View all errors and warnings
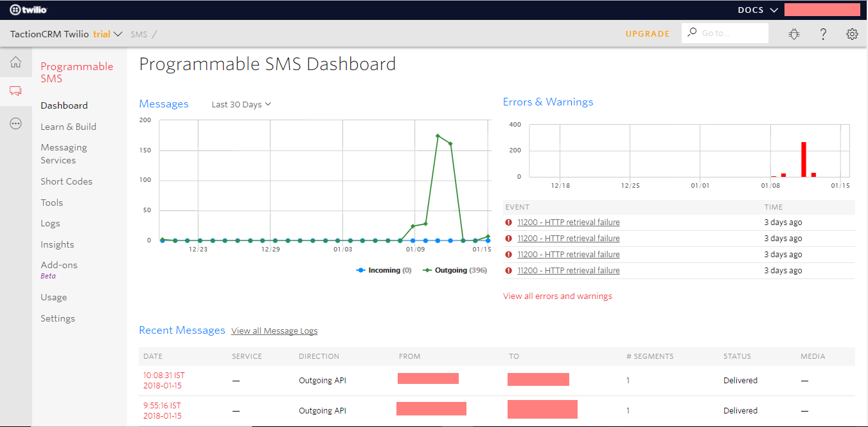This screenshot has width=868, height=427. tap(558, 296)
